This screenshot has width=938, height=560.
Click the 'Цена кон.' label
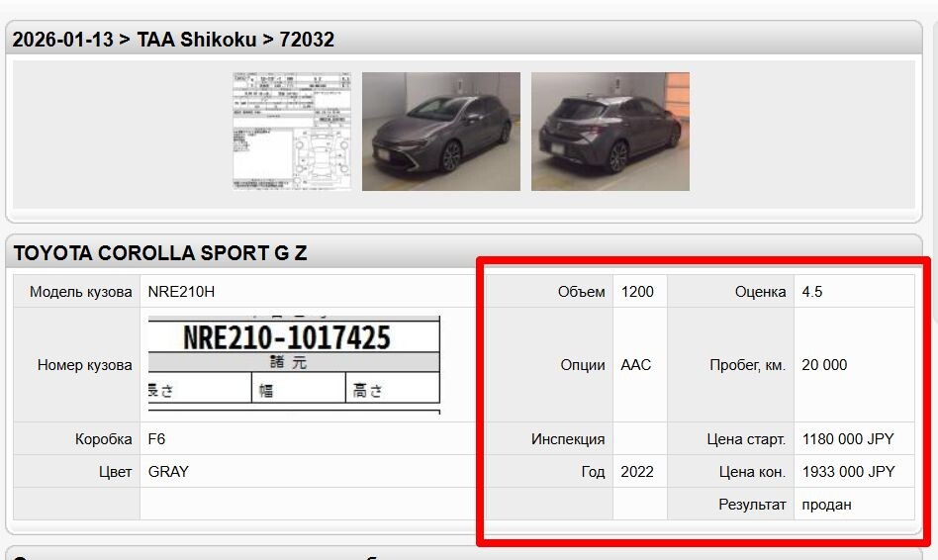pos(753,472)
